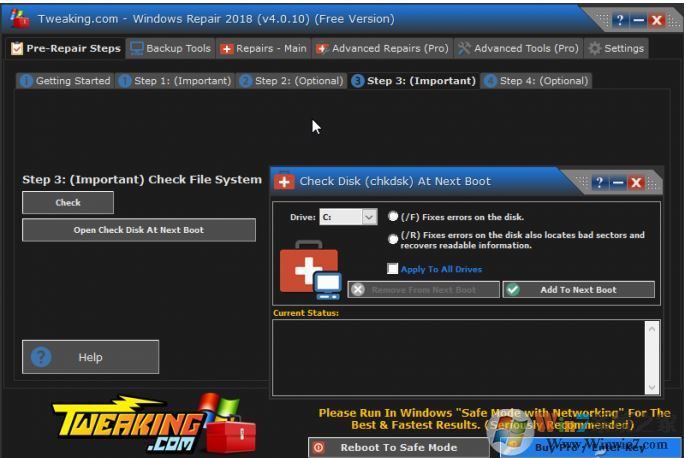Click the number 1 circle icon on Step 1 tab
This screenshot has width=684, height=458.
(x=125, y=81)
